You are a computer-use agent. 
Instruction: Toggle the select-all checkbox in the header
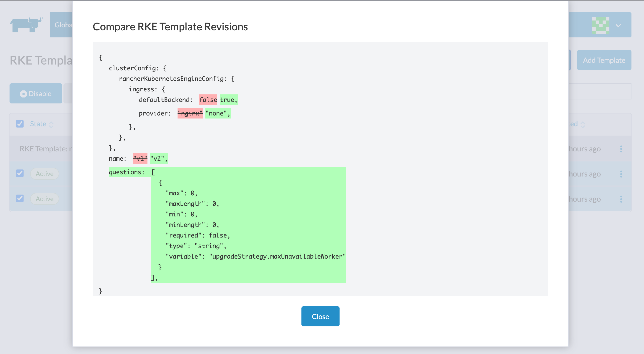tap(20, 124)
